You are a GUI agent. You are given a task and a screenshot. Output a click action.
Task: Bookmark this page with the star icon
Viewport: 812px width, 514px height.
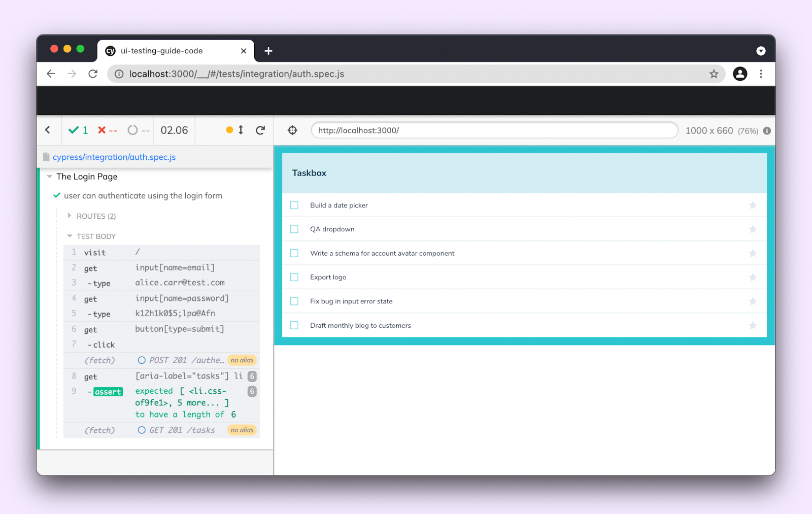(714, 74)
